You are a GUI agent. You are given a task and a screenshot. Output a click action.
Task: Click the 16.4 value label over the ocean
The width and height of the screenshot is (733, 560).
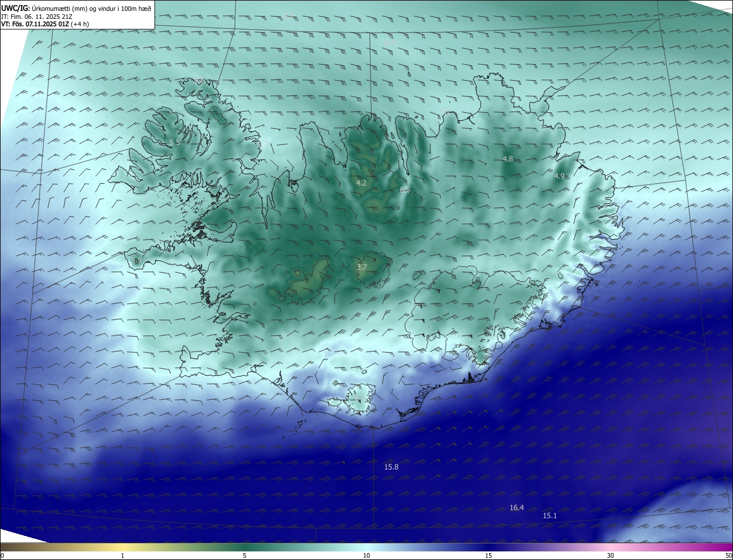point(517,507)
